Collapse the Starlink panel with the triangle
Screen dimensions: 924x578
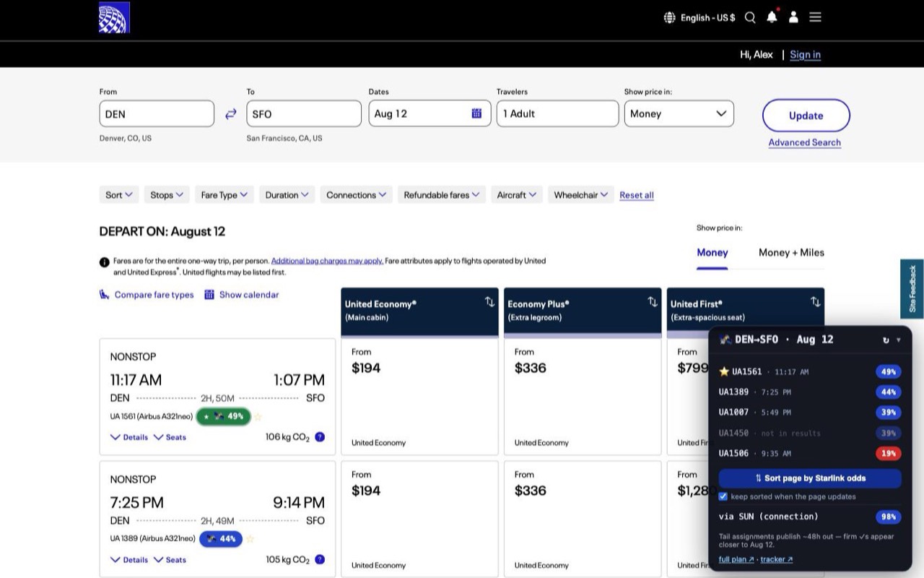[x=899, y=340]
